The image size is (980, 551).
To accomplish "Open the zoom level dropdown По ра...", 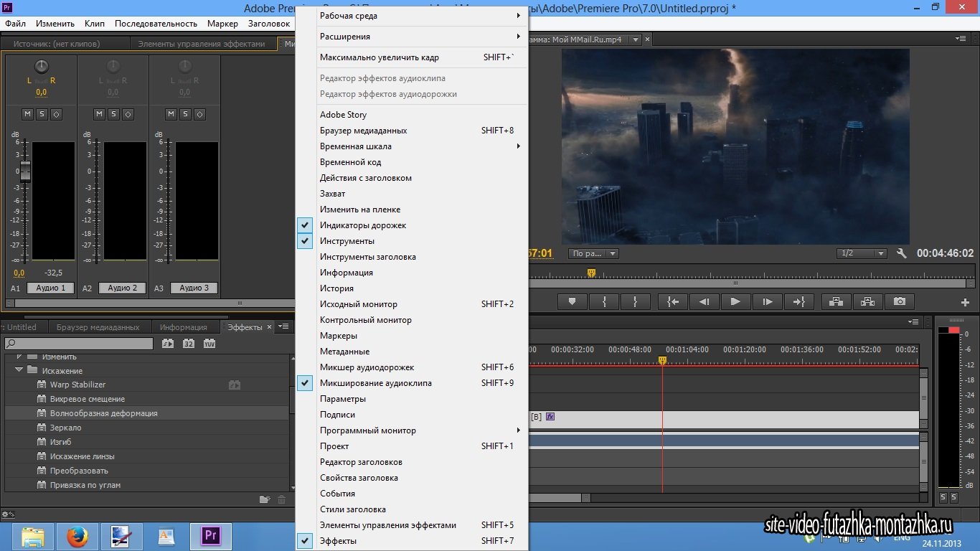I will (x=593, y=253).
